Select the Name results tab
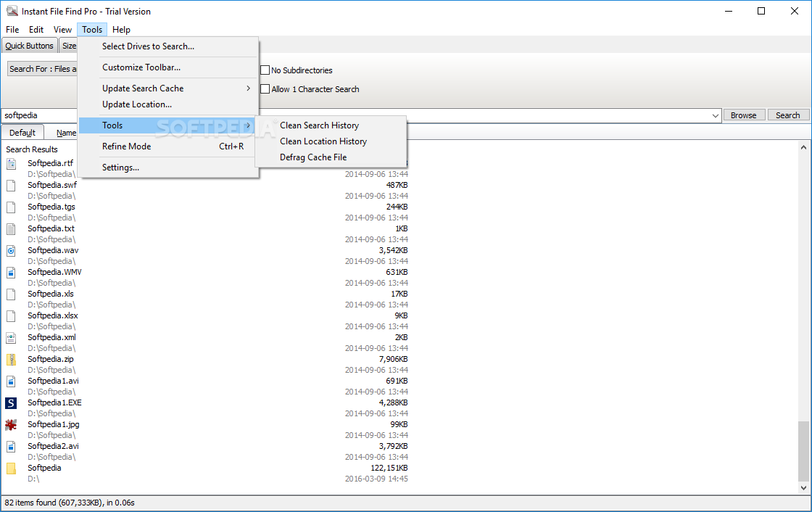This screenshot has height=512, width=812. click(66, 133)
